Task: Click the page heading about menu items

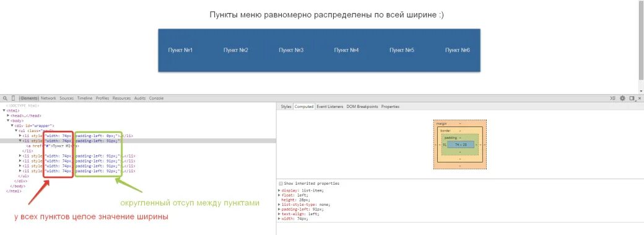Action: [x=327, y=15]
